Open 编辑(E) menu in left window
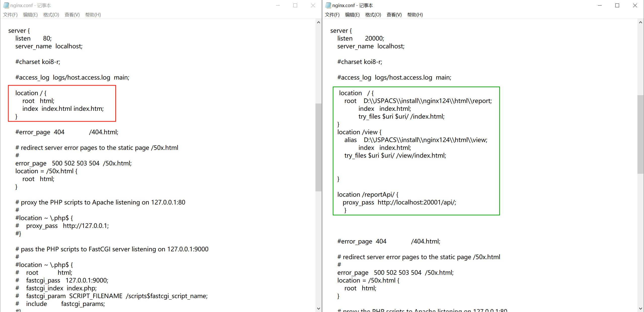The image size is (644, 312). pos(30,15)
